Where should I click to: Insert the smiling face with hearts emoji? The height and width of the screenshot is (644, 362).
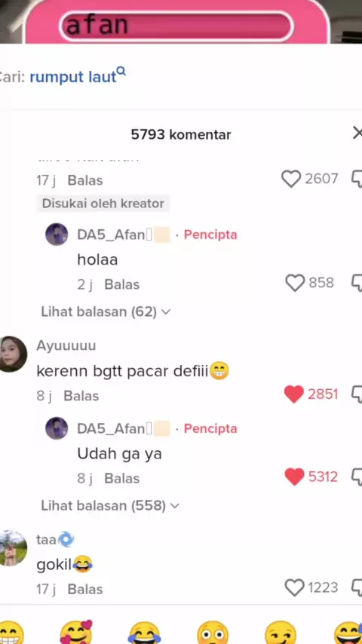[x=76, y=633]
